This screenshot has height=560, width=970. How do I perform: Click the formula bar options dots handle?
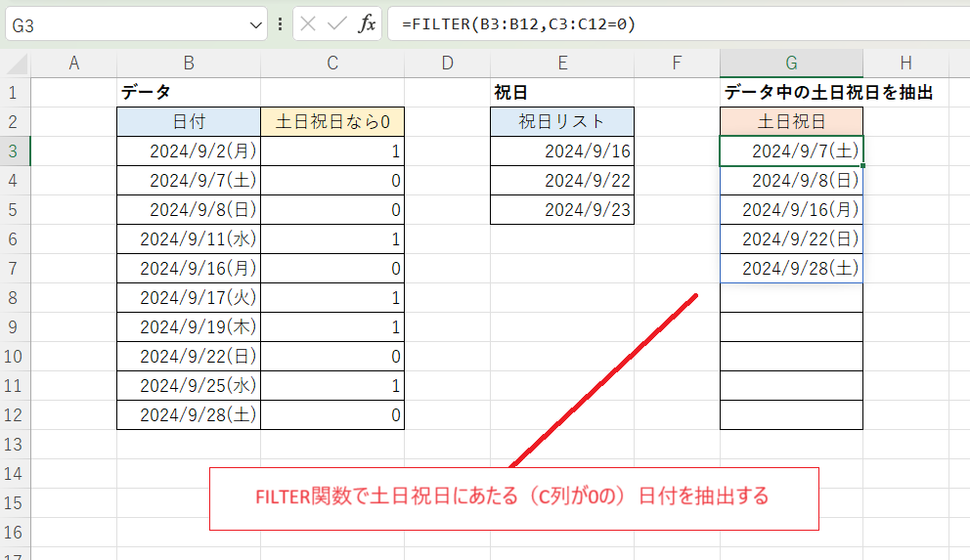point(281,24)
